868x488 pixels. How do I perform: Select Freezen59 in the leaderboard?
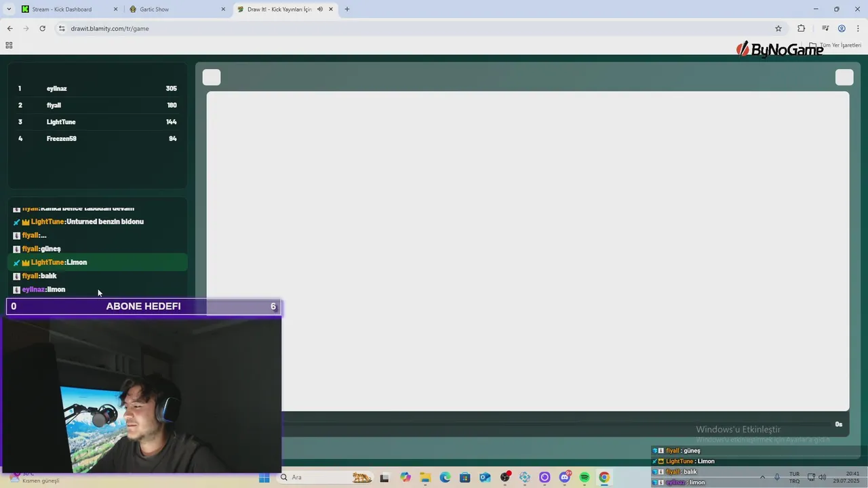tap(62, 138)
